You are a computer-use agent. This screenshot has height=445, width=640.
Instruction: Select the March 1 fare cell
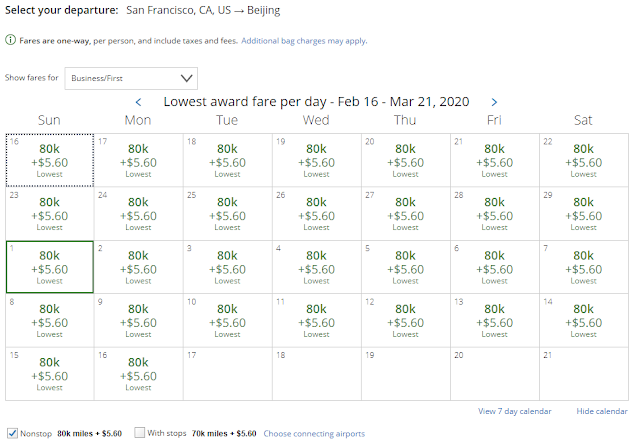click(x=49, y=267)
